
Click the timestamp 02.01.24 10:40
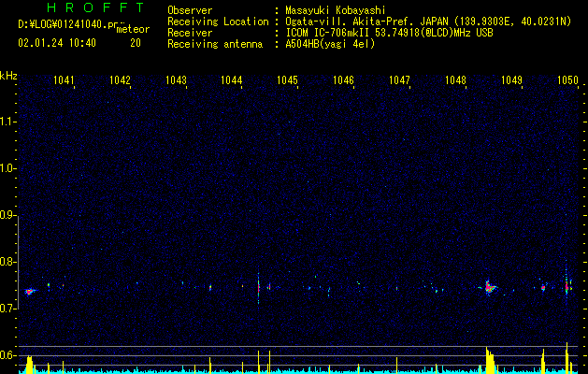tap(57, 43)
